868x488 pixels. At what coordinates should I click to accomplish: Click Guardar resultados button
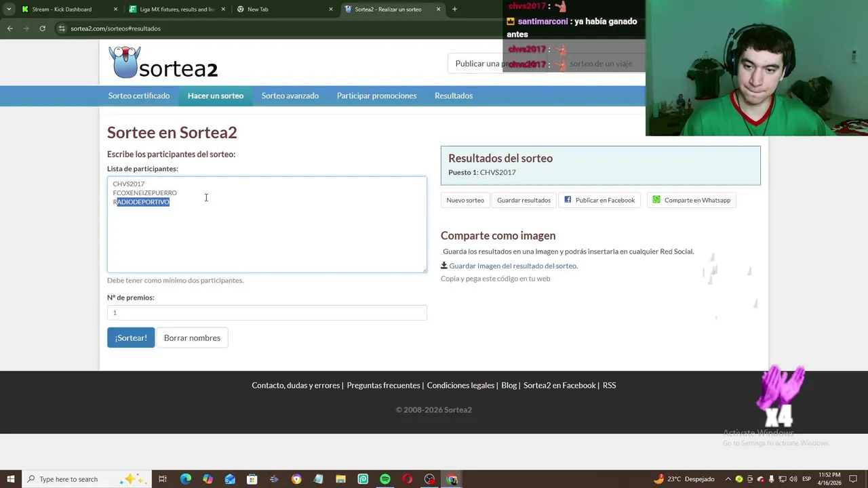point(524,200)
